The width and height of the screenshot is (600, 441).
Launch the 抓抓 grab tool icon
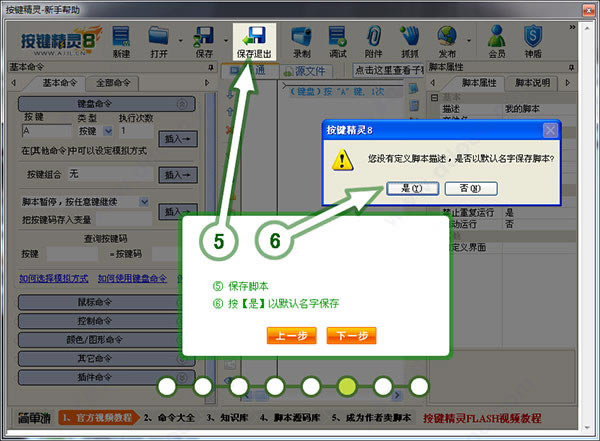pos(410,42)
